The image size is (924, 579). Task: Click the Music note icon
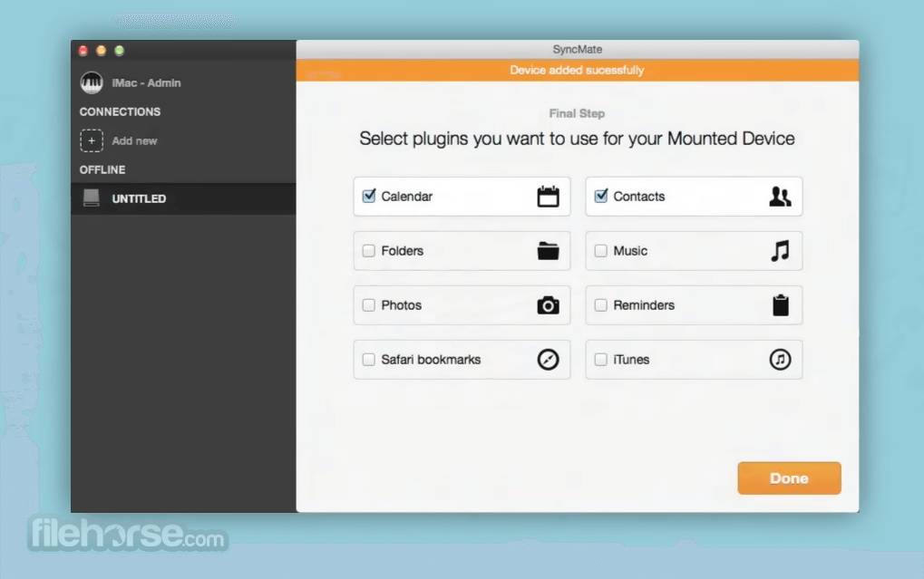780,251
